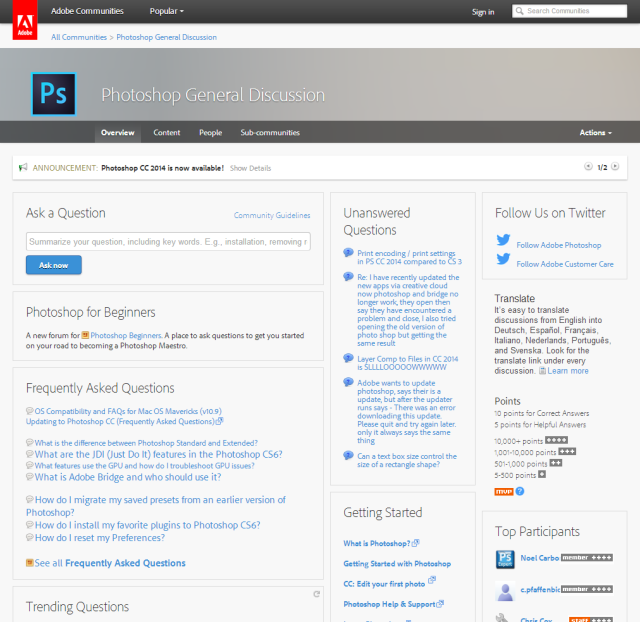Click c.pfaffenbichler's avatar image

(x=505, y=591)
